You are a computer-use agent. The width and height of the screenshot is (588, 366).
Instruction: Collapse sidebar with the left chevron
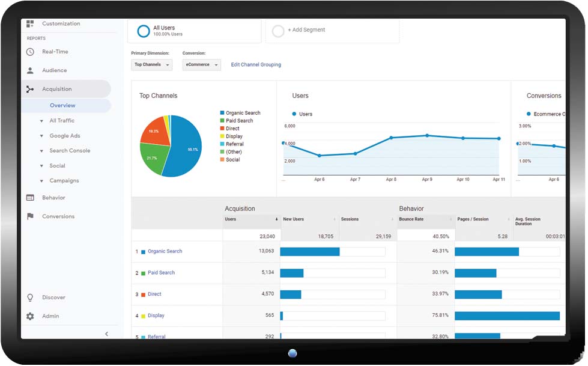coord(106,334)
